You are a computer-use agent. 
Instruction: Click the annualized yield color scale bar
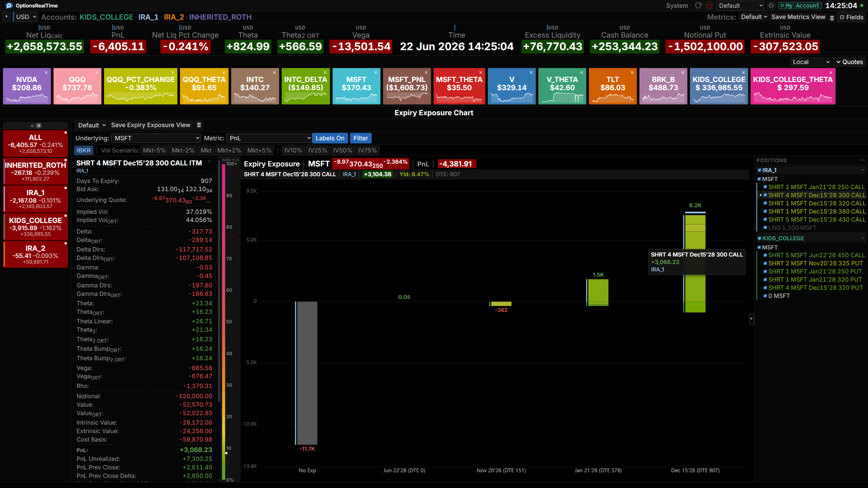(224, 321)
